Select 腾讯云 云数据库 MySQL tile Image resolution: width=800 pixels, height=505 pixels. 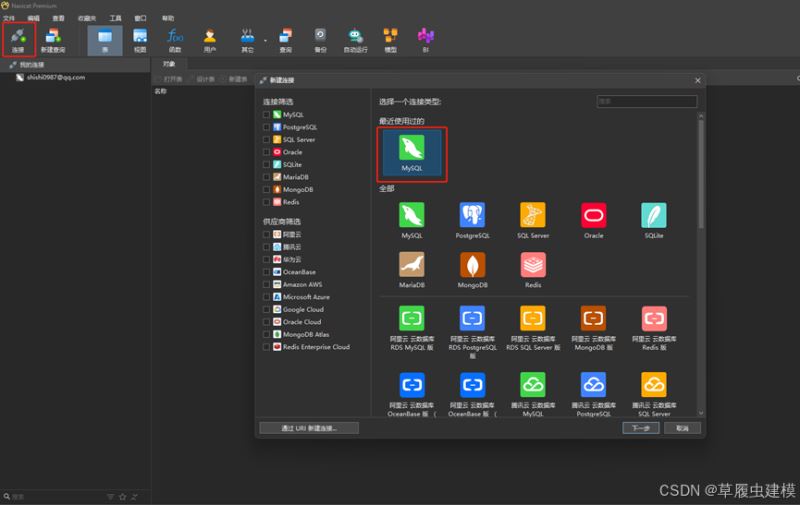coord(533,394)
